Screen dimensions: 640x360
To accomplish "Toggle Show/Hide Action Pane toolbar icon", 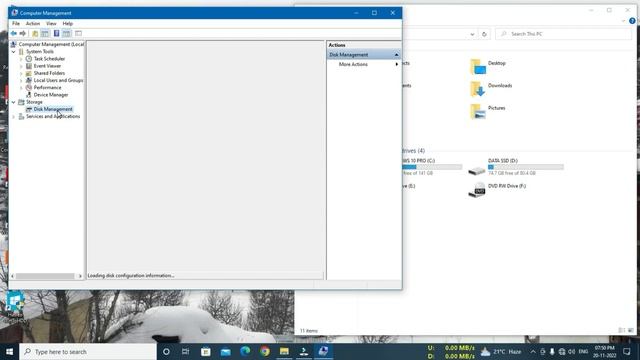I will 67,33.
